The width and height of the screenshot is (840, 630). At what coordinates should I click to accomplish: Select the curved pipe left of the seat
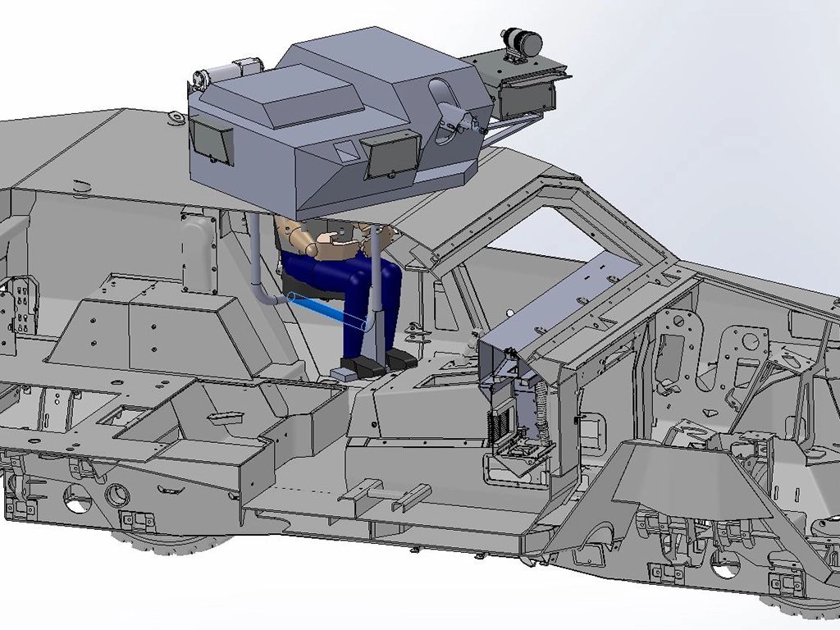pos(261,279)
